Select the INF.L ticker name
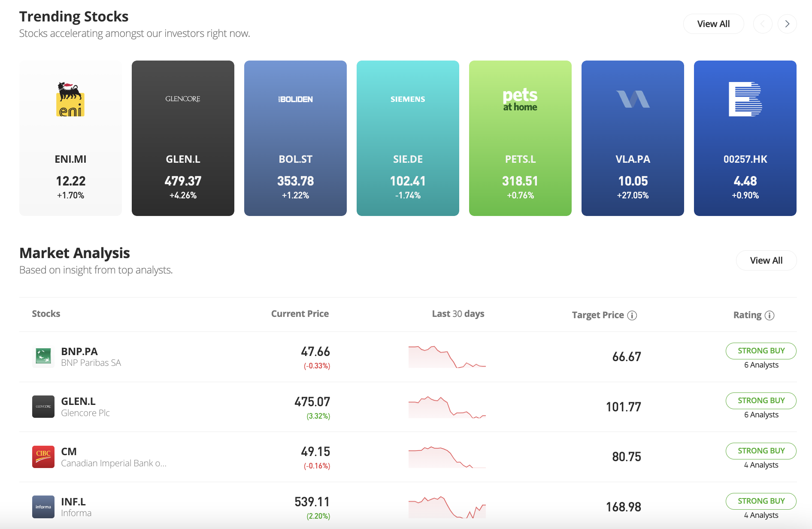Viewport: 812px width, 529px height. (73, 502)
